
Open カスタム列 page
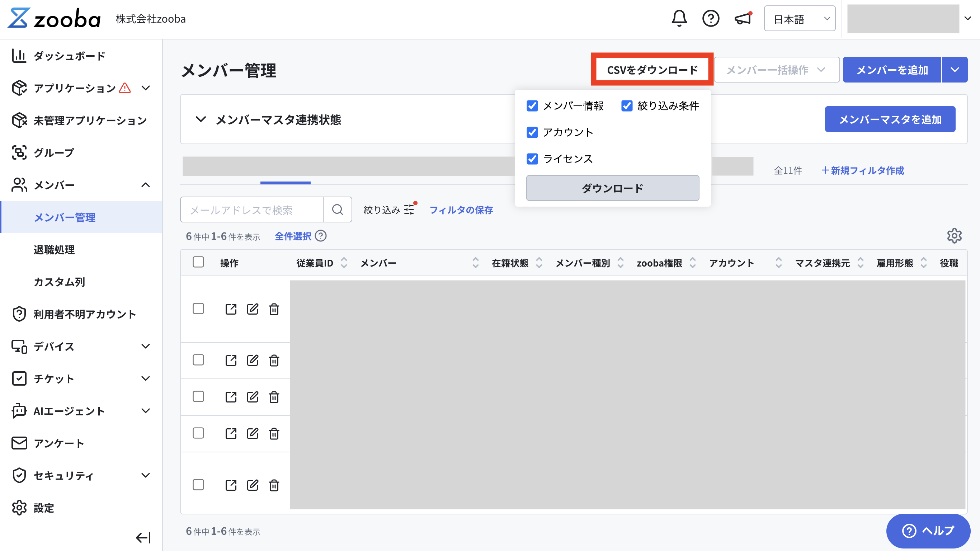coord(59,282)
